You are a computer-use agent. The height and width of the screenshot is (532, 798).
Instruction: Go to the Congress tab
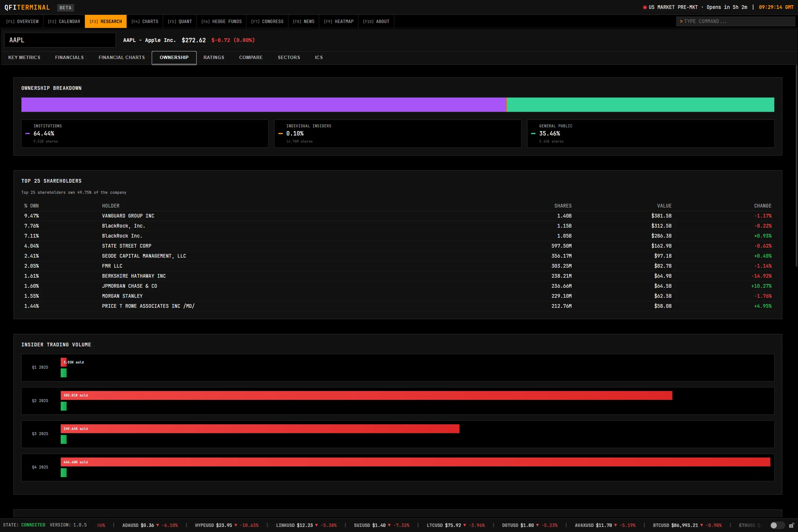267,22
